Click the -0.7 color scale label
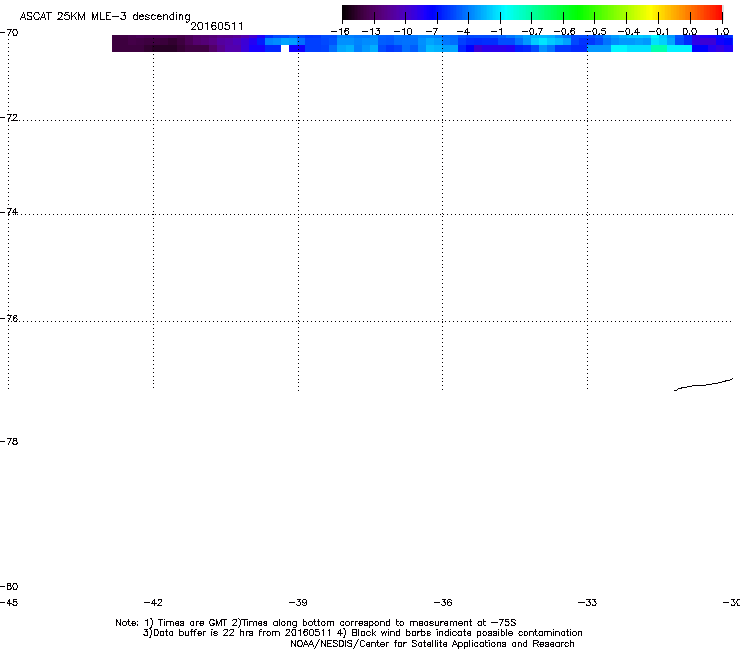 click(532, 32)
